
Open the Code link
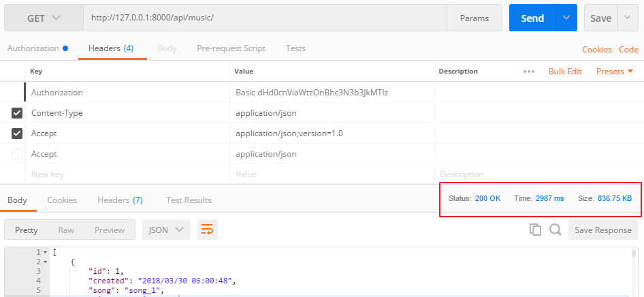click(628, 50)
